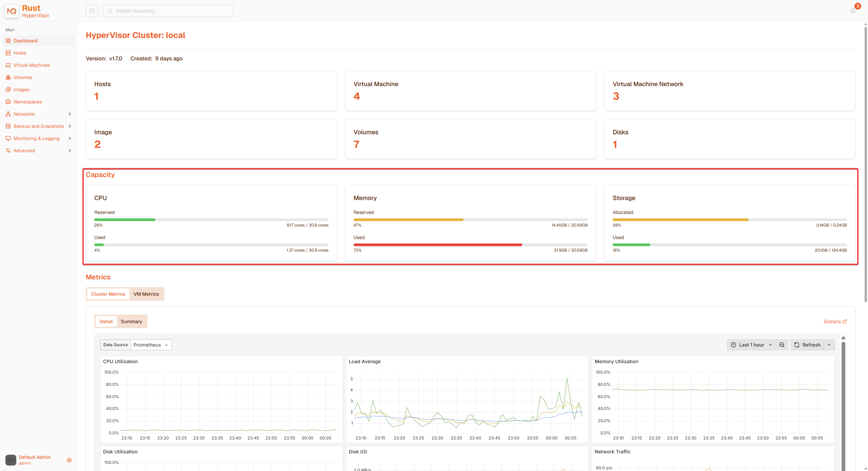Expand the Networks submenu chevron
868x471 pixels.
coord(70,114)
